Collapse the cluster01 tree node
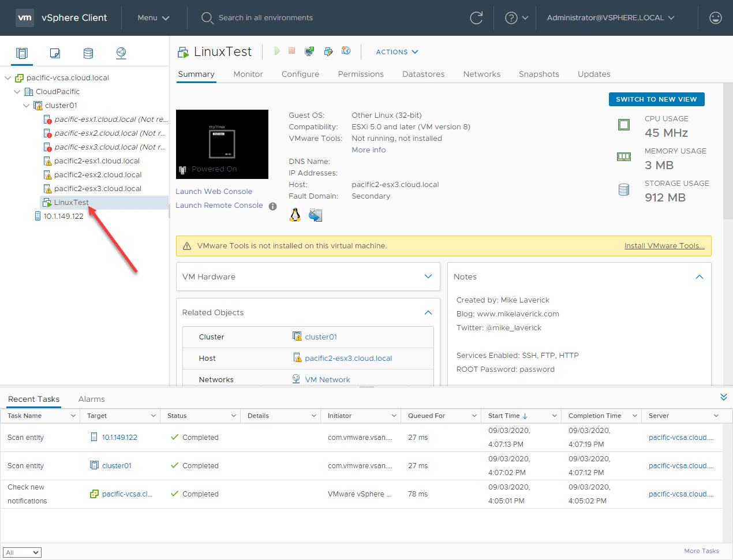 click(x=26, y=106)
